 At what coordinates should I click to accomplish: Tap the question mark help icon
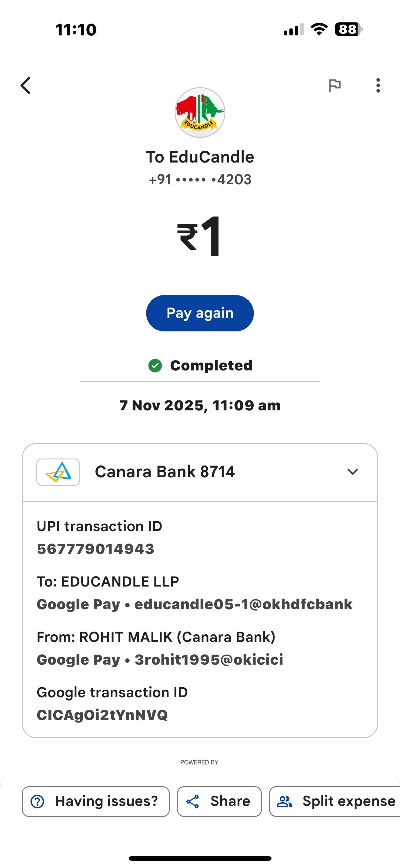coord(38,802)
